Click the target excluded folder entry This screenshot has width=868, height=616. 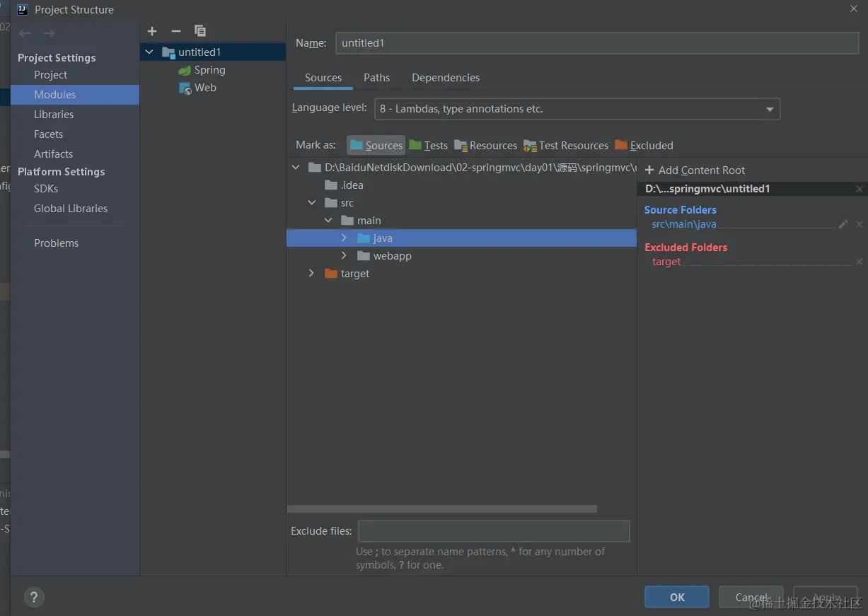[x=666, y=262]
